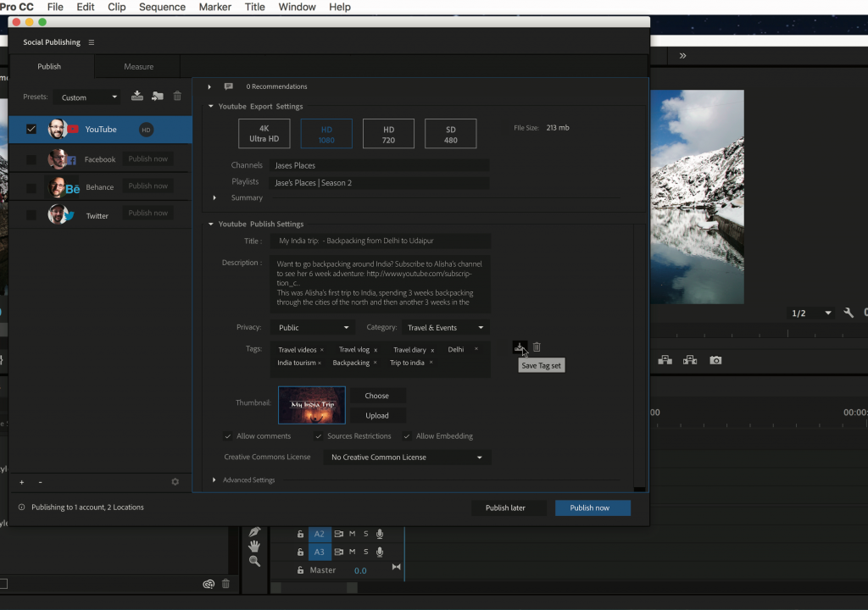The height and width of the screenshot is (610, 868).
Task: Click the master track end marker icon
Action: click(397, 567)
